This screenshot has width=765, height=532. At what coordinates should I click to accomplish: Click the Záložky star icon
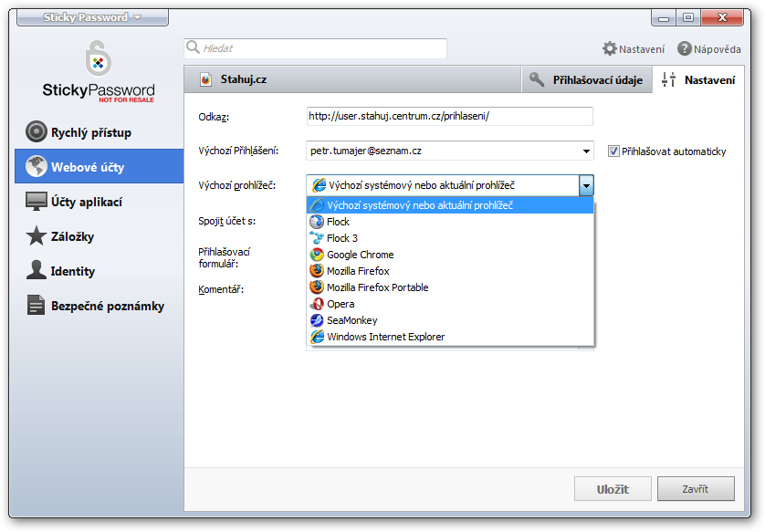point(37,236)
